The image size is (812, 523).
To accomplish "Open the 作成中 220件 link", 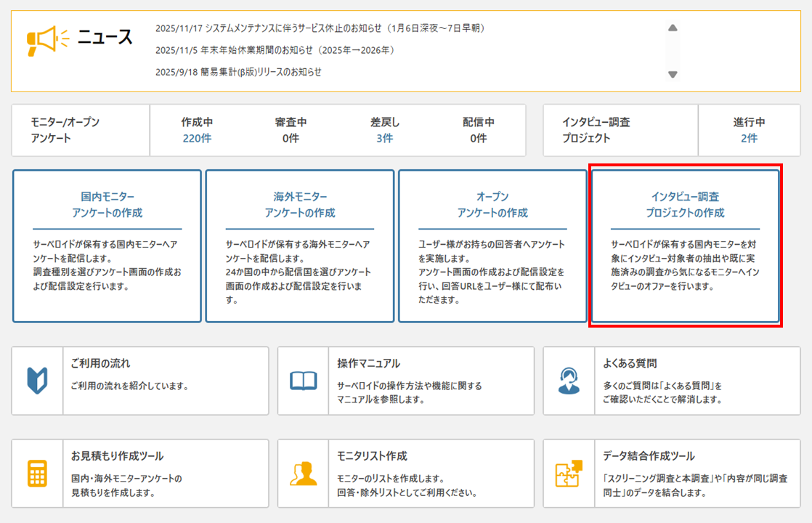I will [196, 138].
